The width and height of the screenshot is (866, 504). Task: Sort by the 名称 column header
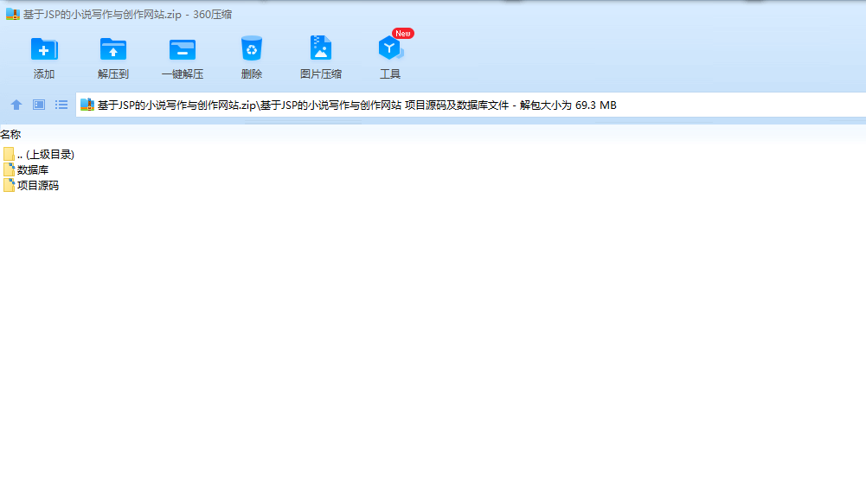point(10,134)
